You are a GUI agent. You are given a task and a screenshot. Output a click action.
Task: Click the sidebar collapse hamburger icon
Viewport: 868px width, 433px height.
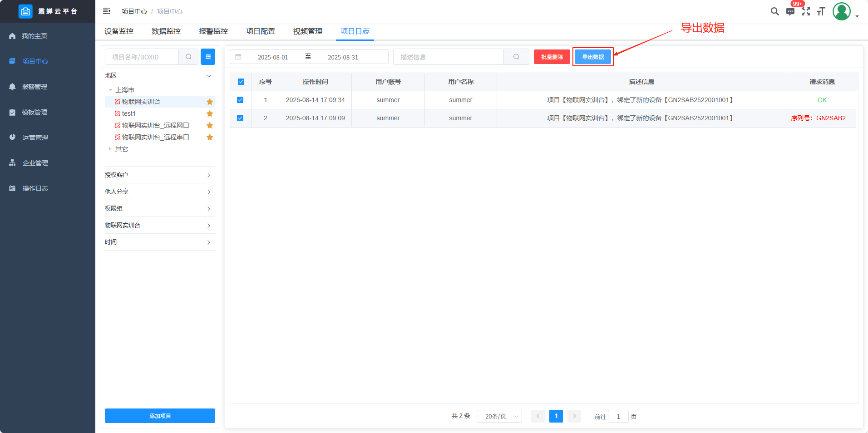click(107, 11)
